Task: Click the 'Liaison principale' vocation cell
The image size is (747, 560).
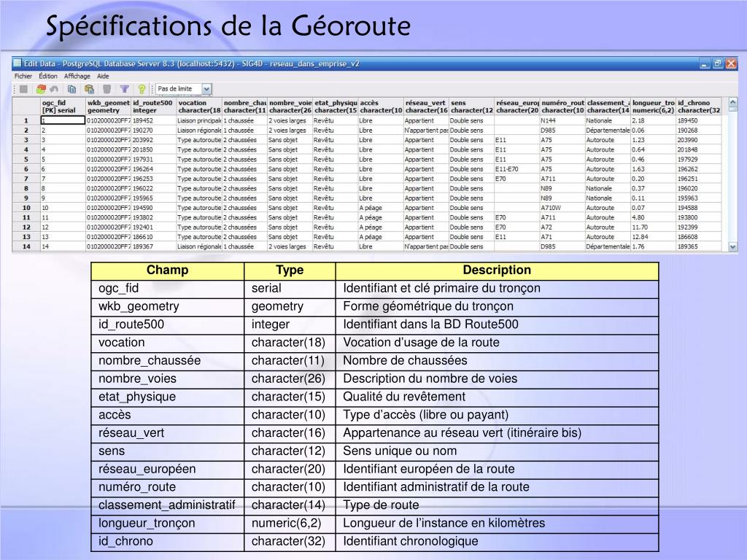Action: coord(199,120)
